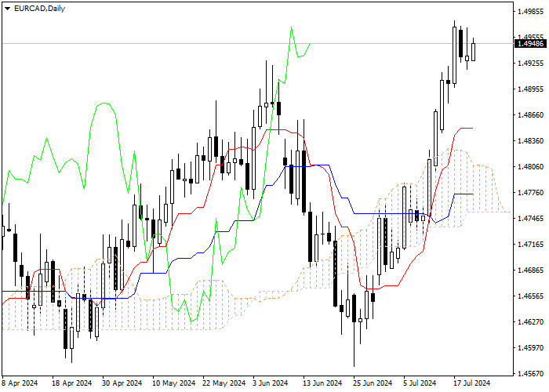Click the lowest-wick candle near 25 Jun
The height and width of the screenshot is (392, 549).
pyautogui.click(x=354, y=308)
